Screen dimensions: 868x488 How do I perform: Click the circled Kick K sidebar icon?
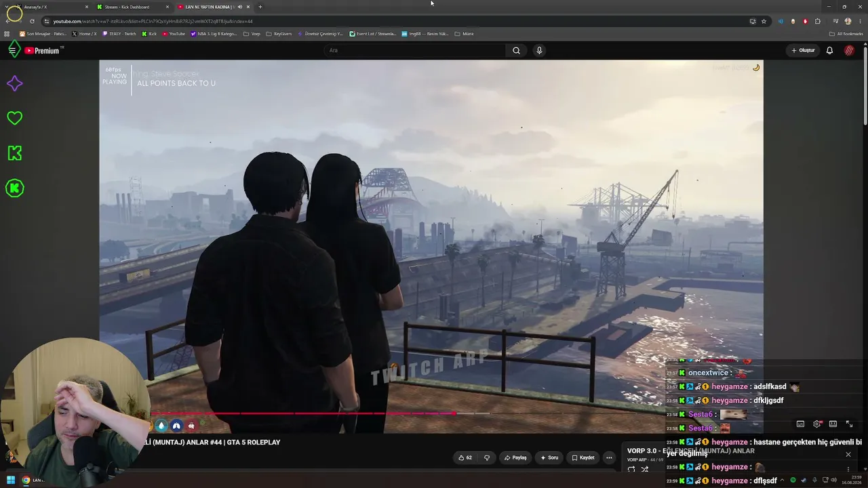14,188
